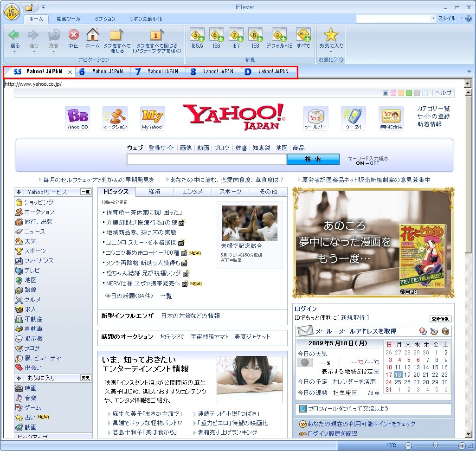Click the tennis couple news thumbnail
Screen dimensions: 476x451
(250, 223)
